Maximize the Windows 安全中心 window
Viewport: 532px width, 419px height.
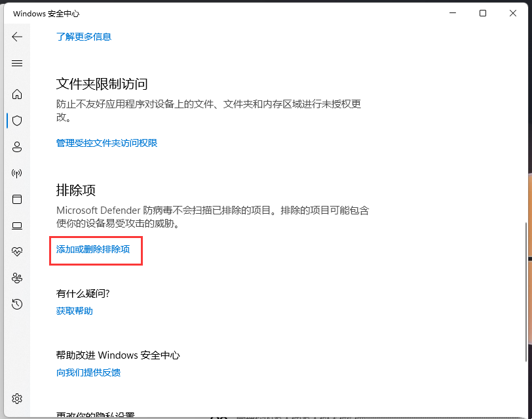[x=482, y=13]
